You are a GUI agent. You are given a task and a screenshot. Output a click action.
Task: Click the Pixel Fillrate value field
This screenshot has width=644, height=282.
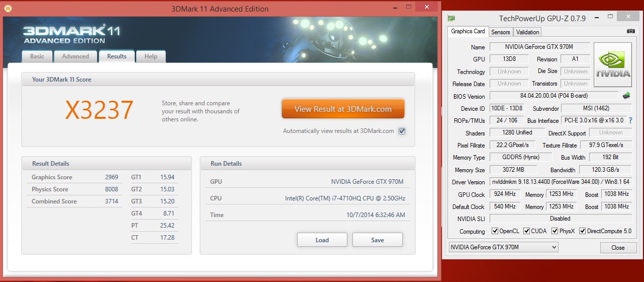point(513,145)
